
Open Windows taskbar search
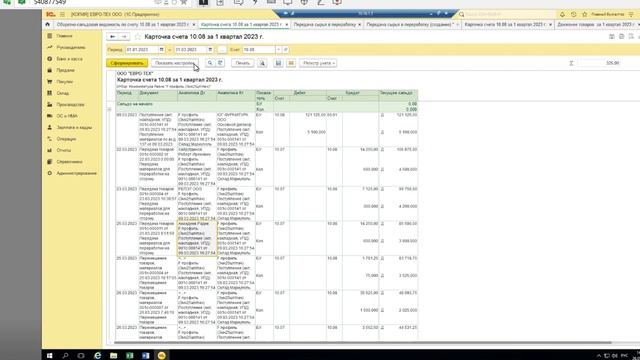coord(65,356)
